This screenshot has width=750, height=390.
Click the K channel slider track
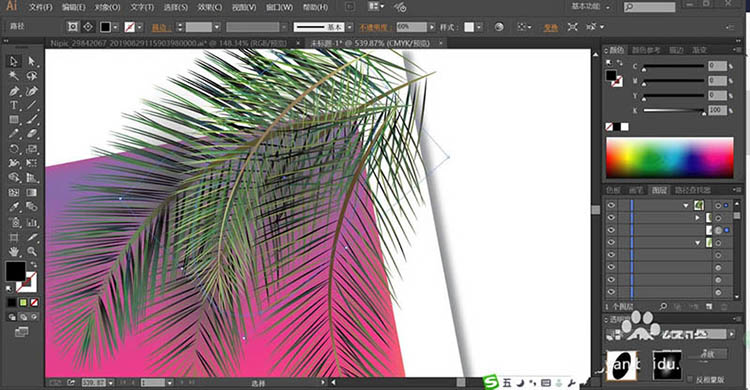pyautogui.click(x=673, y=111)
